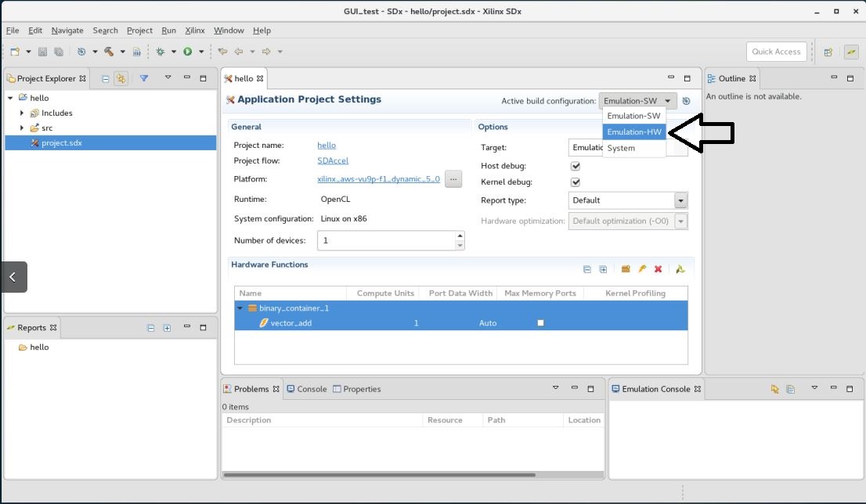Click the left chevron overlay button
Viewport: 866px width, 504px height.
[x=13, y=276]
